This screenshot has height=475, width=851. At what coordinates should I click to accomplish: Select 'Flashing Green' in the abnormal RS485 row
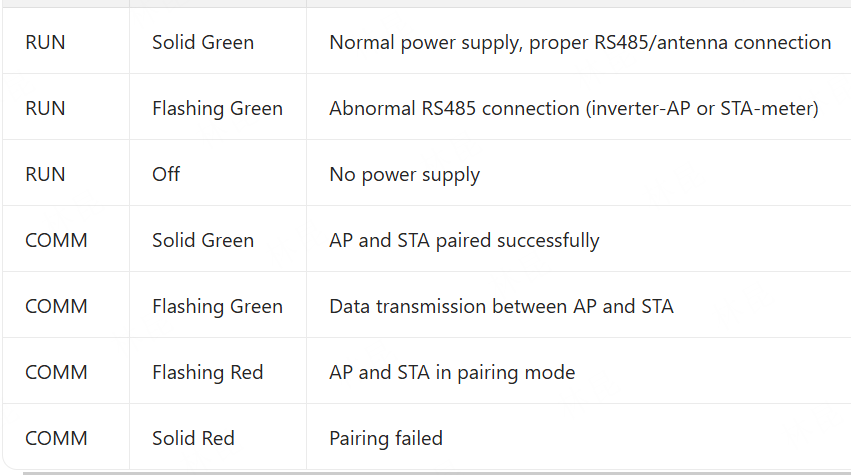(x=217, y=108)
